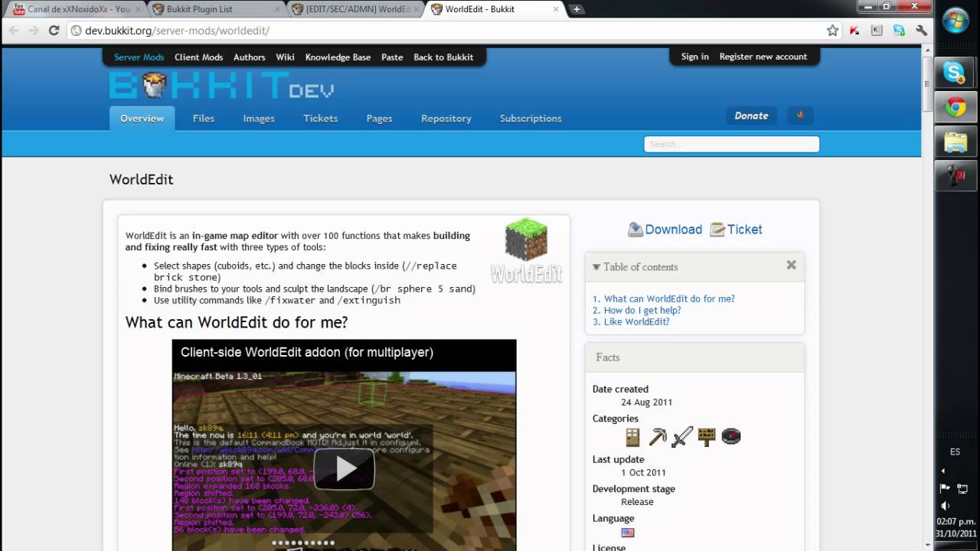Click the video title 'Client-side WorldEdit addon'
The width and height of the screenshot is (980, 551).
(307, 352)
